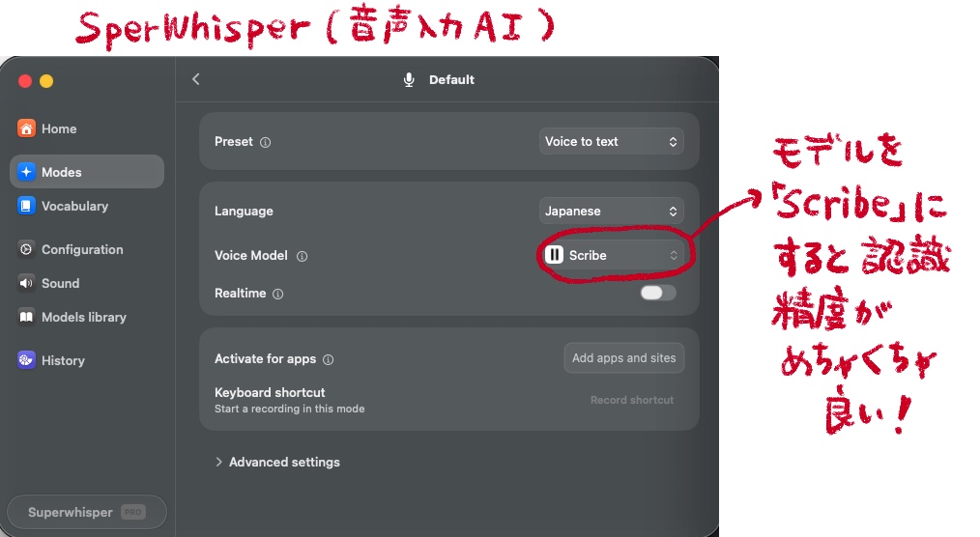
Task: Show info tooltip next to Activate for apps
Action: point(329,359)
